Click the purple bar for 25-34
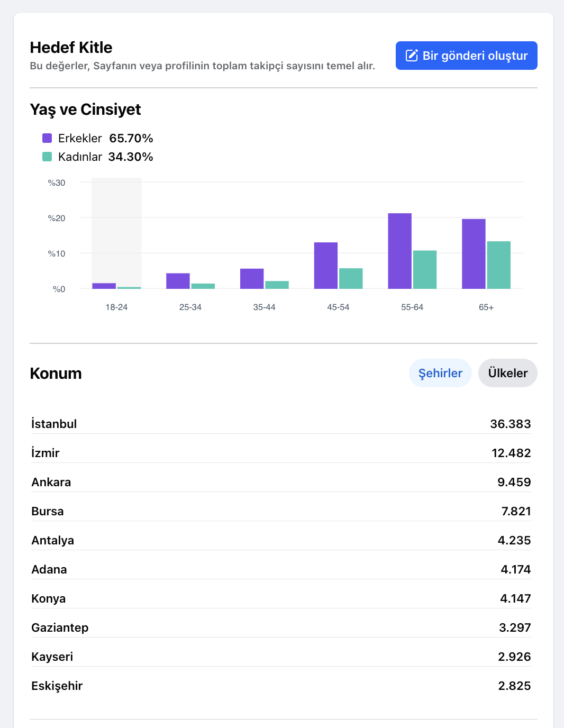Image resolution: width=564 pixels, height=728 pixels. click(x=178, y=281)
